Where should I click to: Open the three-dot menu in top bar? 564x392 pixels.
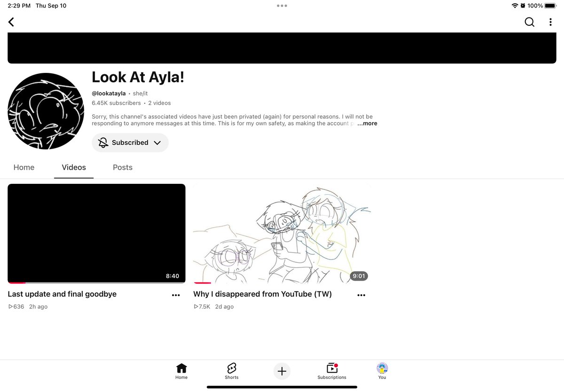tap(550, 22)
